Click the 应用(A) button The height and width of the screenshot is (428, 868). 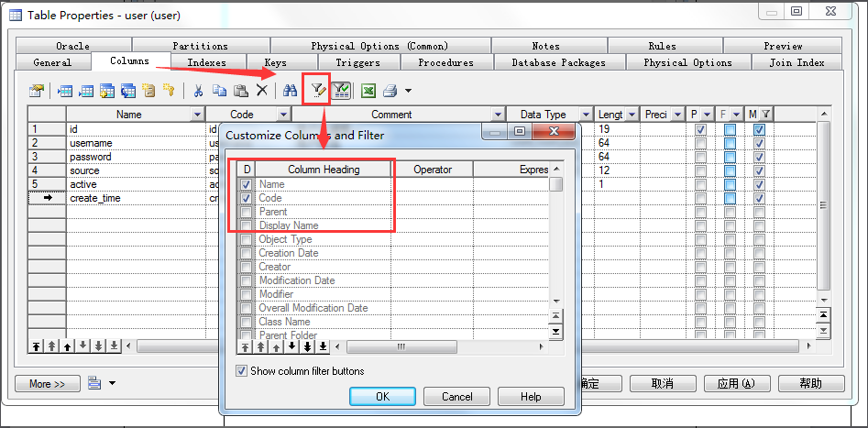click(737, 384)
